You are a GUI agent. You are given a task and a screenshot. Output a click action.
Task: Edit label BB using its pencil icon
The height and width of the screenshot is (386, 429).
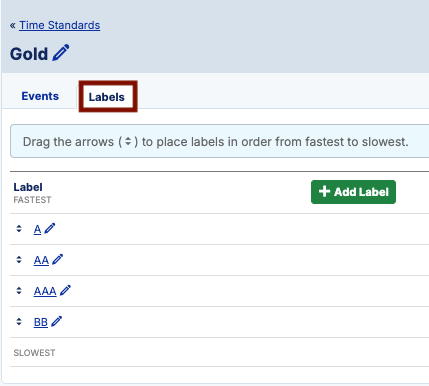coord(57,321)
